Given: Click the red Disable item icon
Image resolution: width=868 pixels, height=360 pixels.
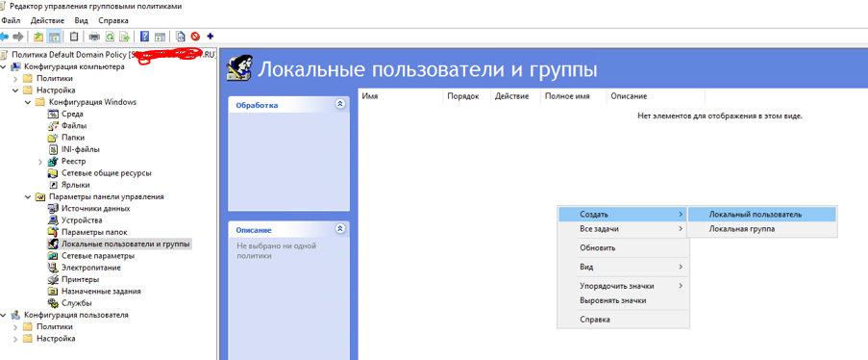Looking at the screenshot, I should click(x=195, y=37).
